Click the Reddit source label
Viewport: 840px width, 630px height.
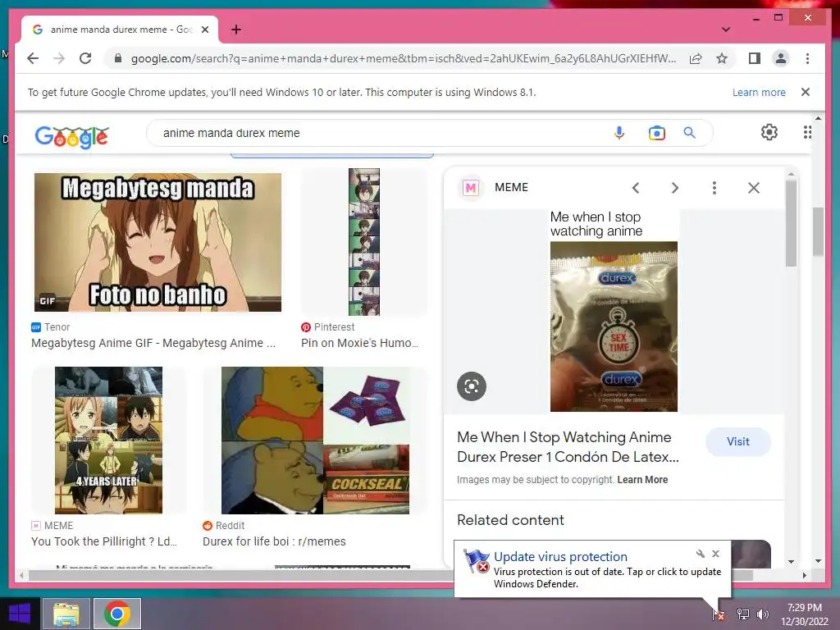[x=230, y=526]
